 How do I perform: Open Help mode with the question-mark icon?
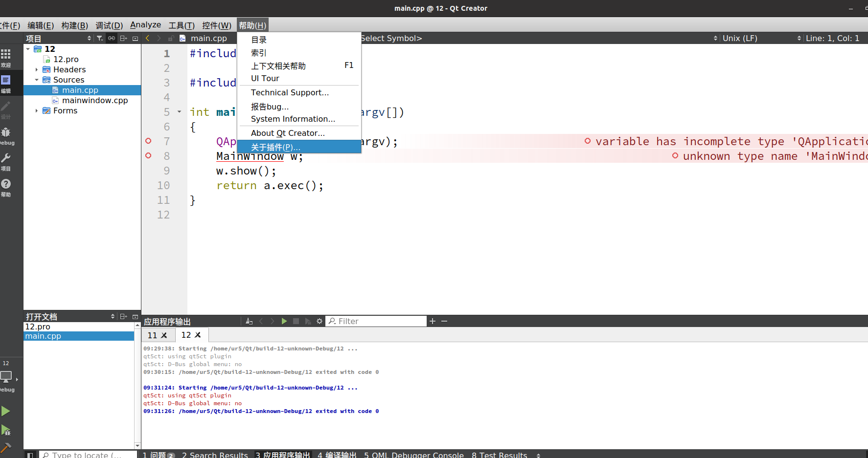[x=6, y=187]
